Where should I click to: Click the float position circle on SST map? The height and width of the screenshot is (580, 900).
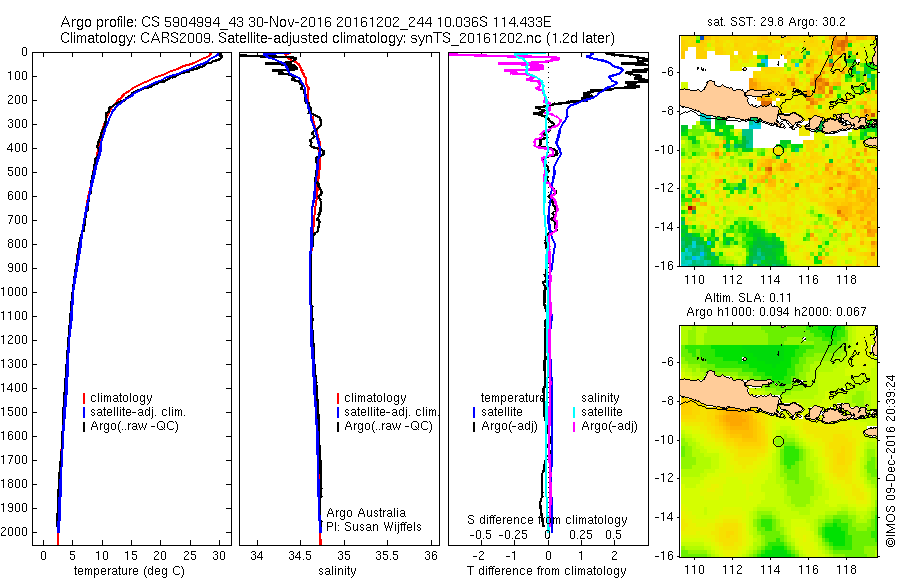click(778, 150)
